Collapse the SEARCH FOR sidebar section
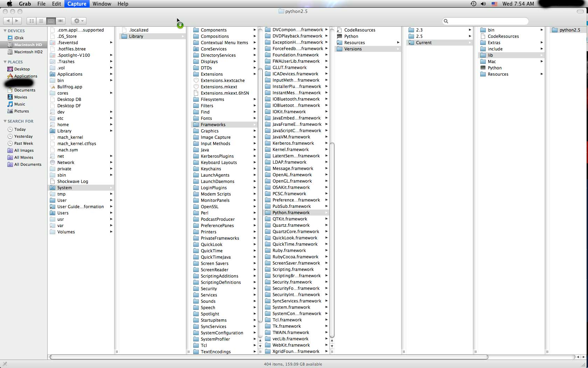 point(5,121)
